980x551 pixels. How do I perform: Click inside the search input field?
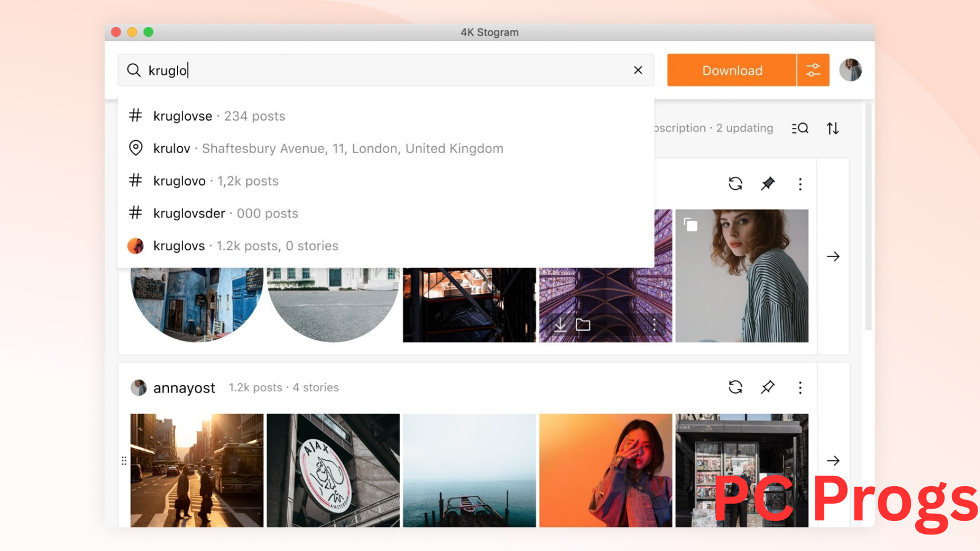click(386, 70)
